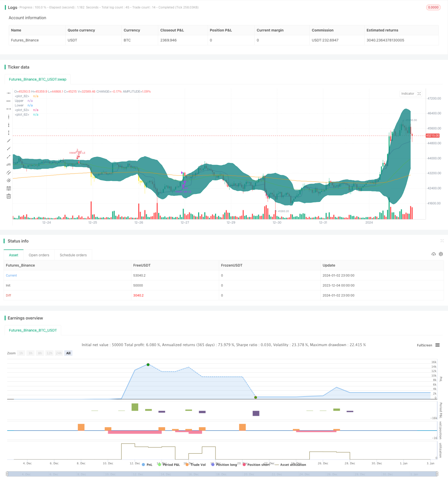The image size is (448, 484).
Task: Download status data via cloud icon
Action: 434,254
